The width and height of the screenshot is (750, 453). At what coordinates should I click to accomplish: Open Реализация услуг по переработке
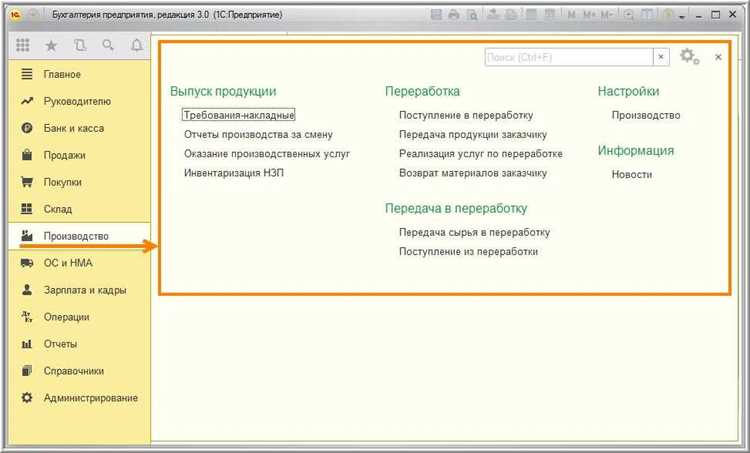point(481,154)
